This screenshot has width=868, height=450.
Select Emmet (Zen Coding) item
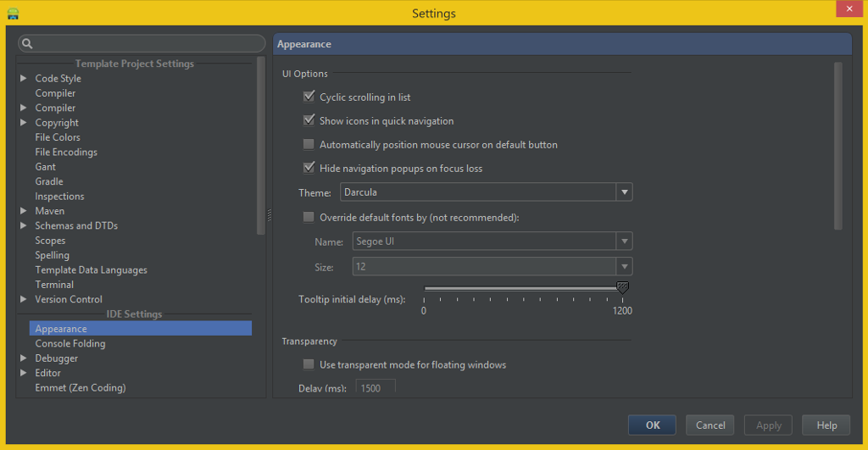pos(81,387)
